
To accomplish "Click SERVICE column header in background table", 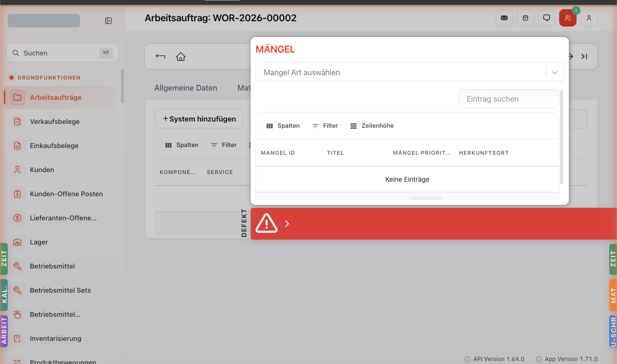I will pyautogui.click(x=220, y=172).
